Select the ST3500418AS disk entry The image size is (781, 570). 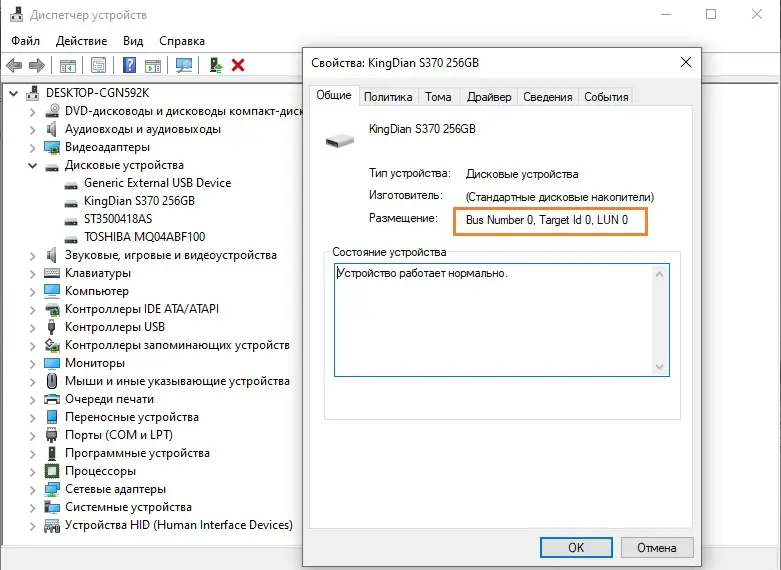tap(118, 219)
